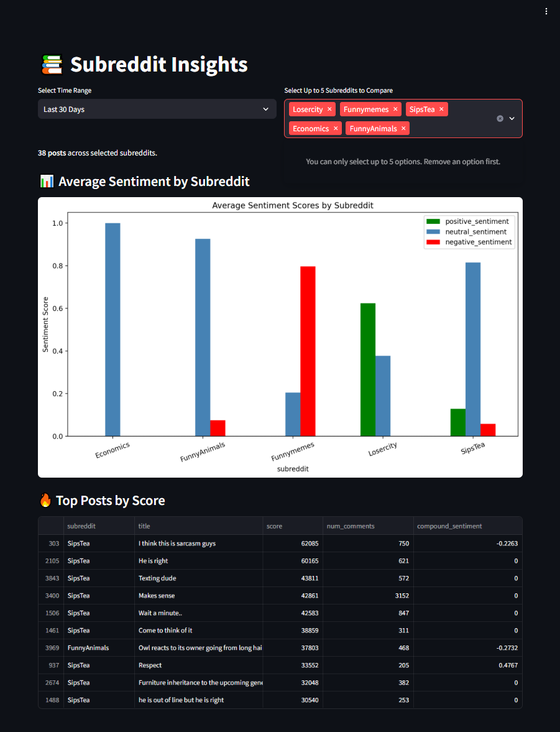This screenshot has height=732, width=560.
Task: Select the 'Makes sense' title cell
Action: (198, 596)
